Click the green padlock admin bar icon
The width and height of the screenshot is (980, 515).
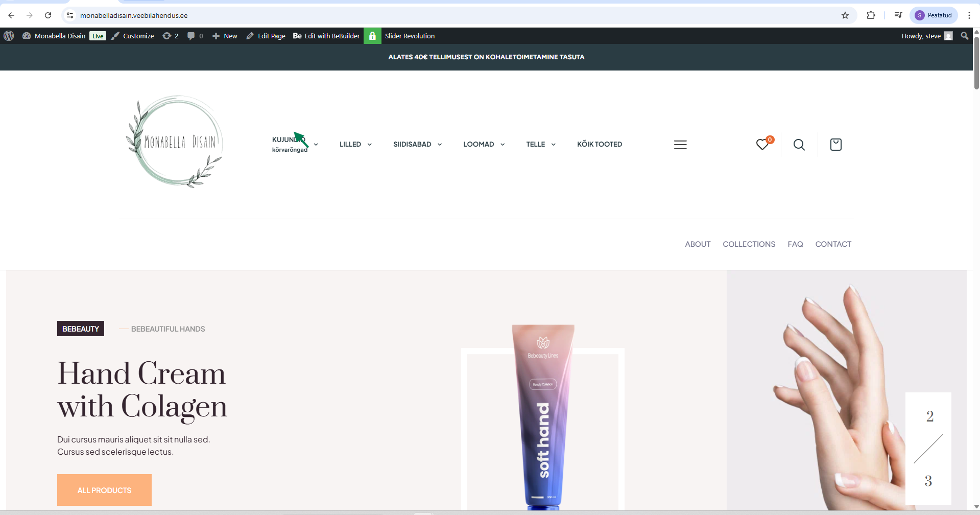[x=372, y=36]
